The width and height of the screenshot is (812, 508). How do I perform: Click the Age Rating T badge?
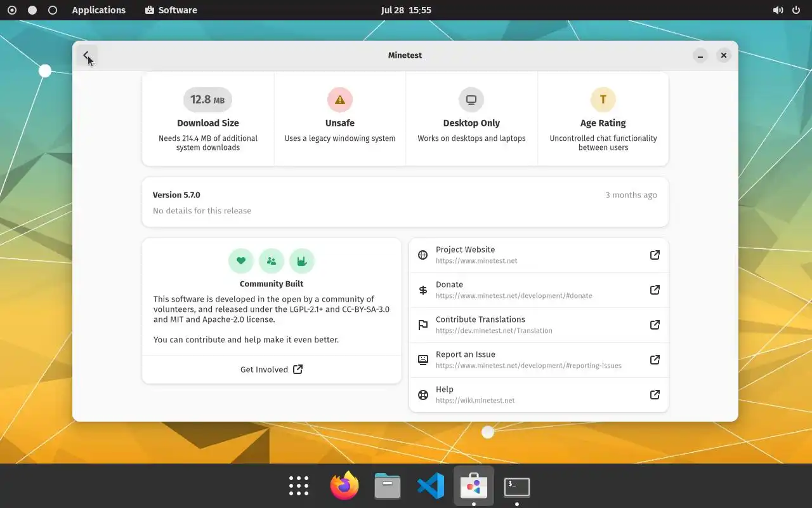click(603, 99)
